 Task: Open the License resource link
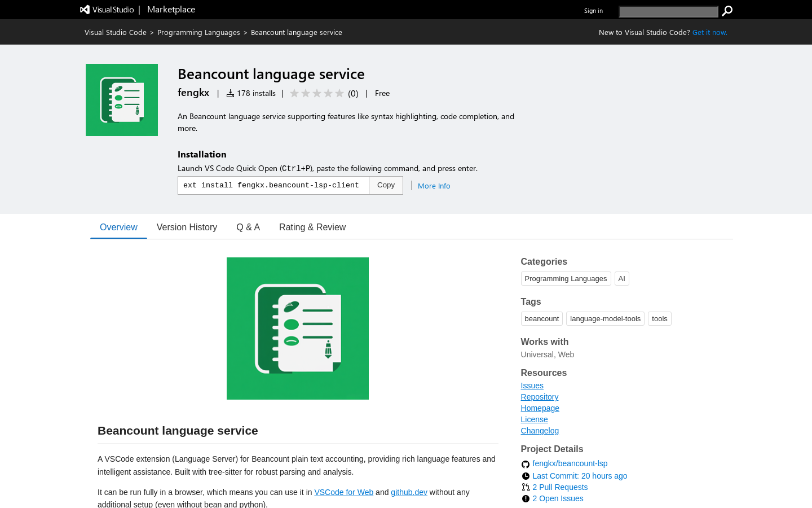534,419
